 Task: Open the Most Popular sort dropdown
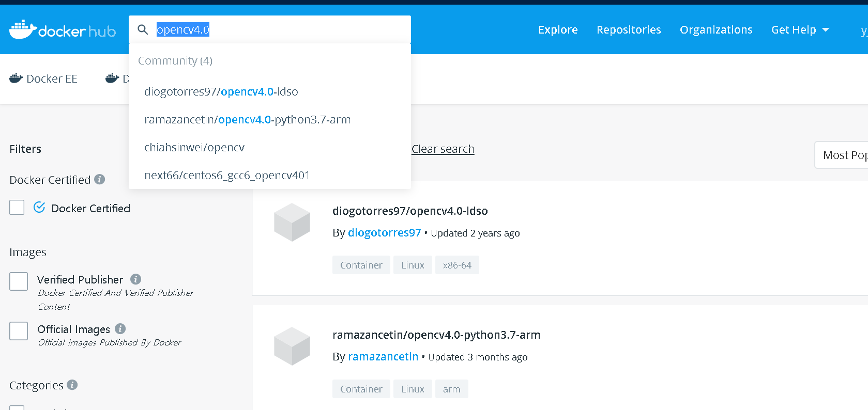click(841, 155)
